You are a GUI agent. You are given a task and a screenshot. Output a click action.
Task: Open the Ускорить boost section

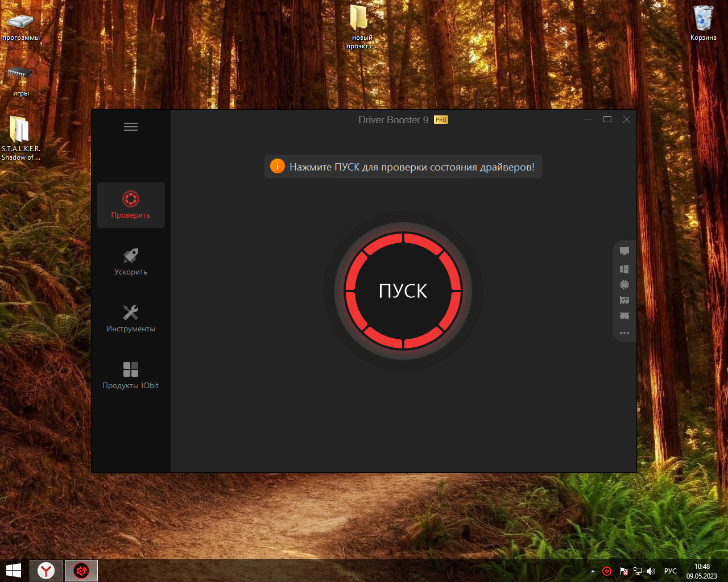[x=131, y=262]
